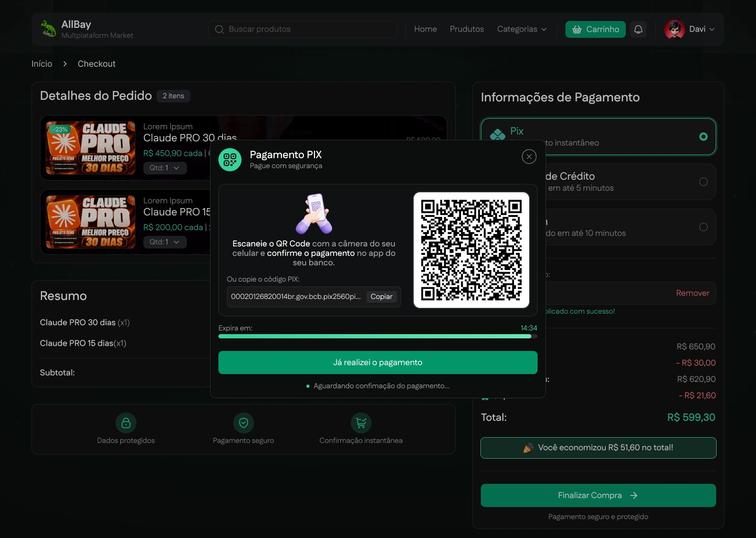Click Davi's profile avatar
This screenshot has width=756, height=538.
[675, 29]
